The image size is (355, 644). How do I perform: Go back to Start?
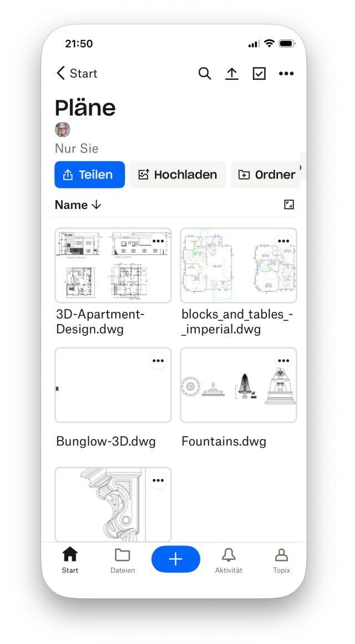pos(77,74)
